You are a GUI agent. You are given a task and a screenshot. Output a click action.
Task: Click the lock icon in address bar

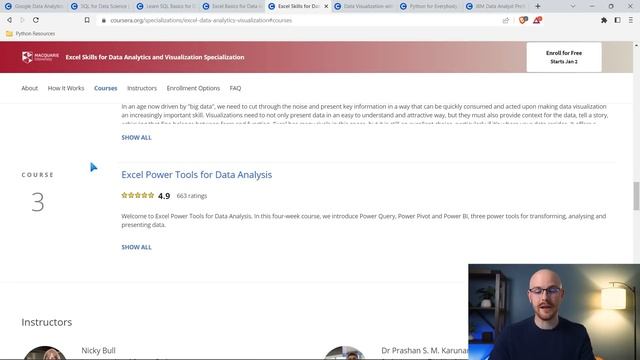(x=104, y=20)
